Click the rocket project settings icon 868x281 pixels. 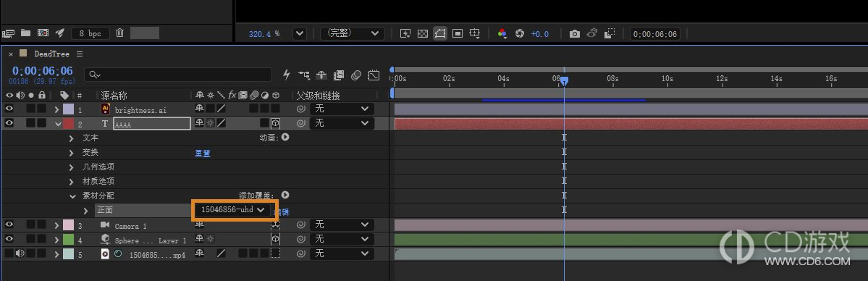[60, 33]
